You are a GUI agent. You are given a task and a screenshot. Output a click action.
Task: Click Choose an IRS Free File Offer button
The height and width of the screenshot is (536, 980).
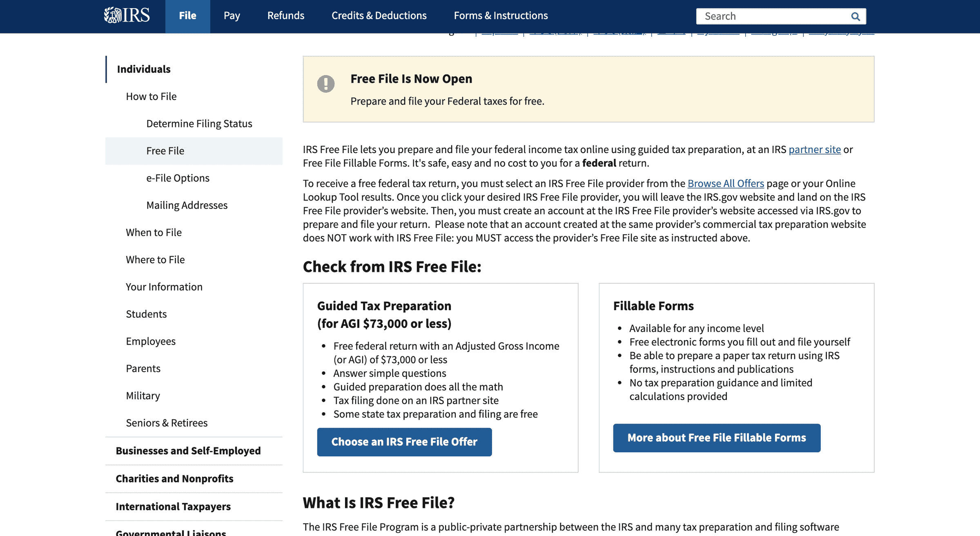(x=404, y=442)
